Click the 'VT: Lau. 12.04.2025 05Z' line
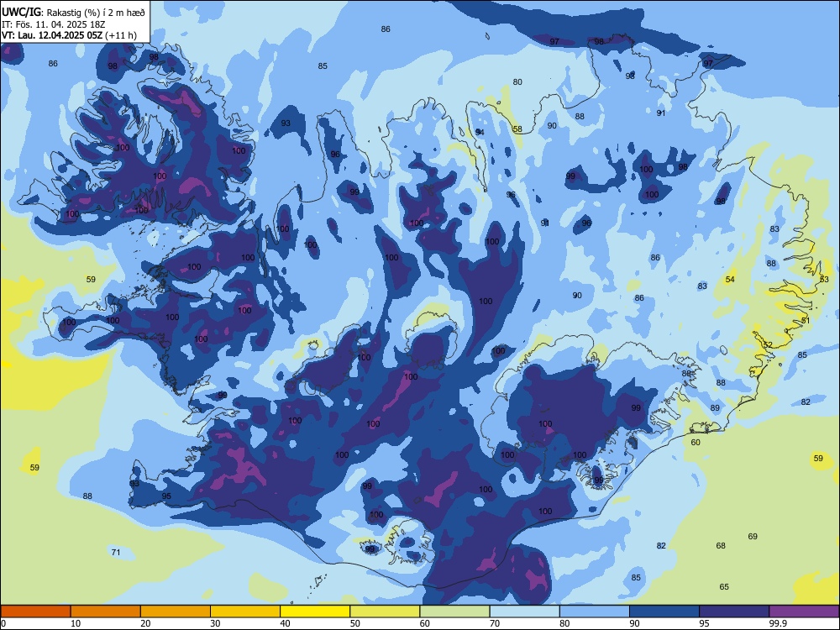 click(52, 35)
